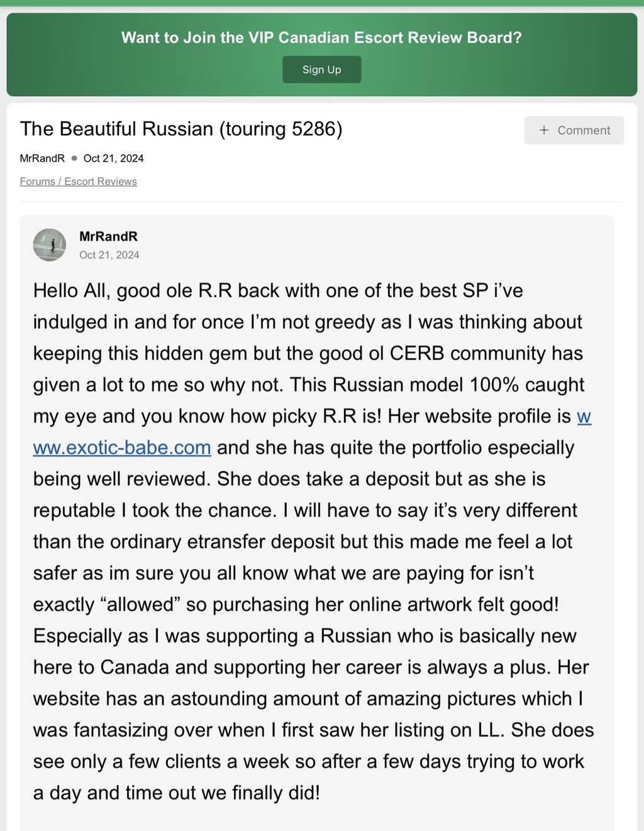Select author name MrRandR under thread title
The height and width of the screenshot is (831, 644).
42,159
